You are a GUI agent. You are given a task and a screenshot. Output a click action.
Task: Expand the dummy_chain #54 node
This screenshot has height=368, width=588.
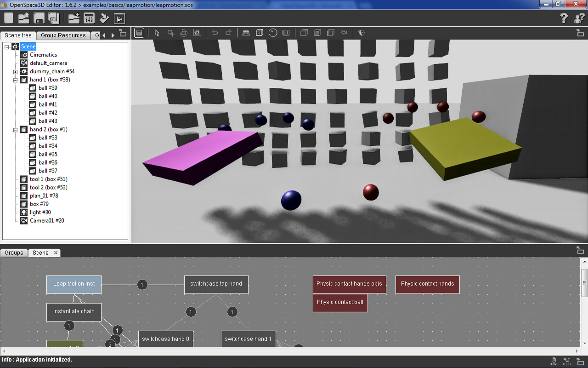point(15,72)
